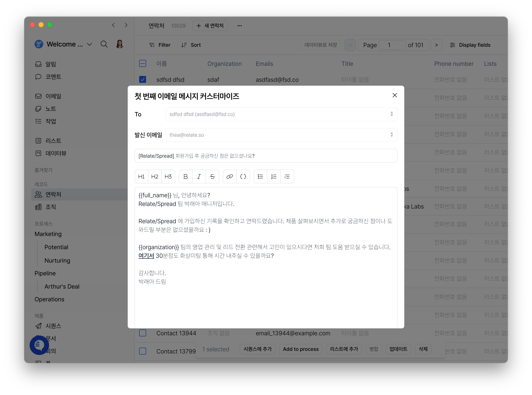Image resolution: width=532 pixels, height=395 pixels.
Task: Insert a bulleted list
Action: pyautogui.click(x=260, y=177)
